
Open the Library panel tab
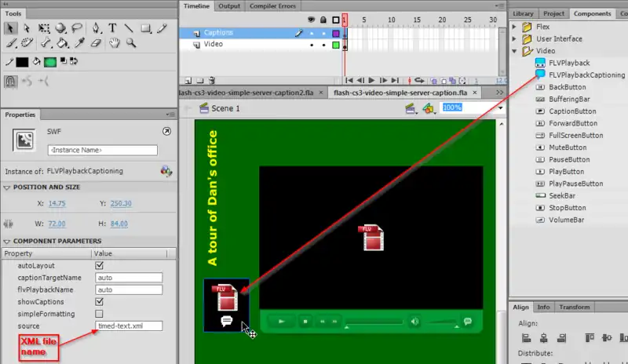(522, 13)
